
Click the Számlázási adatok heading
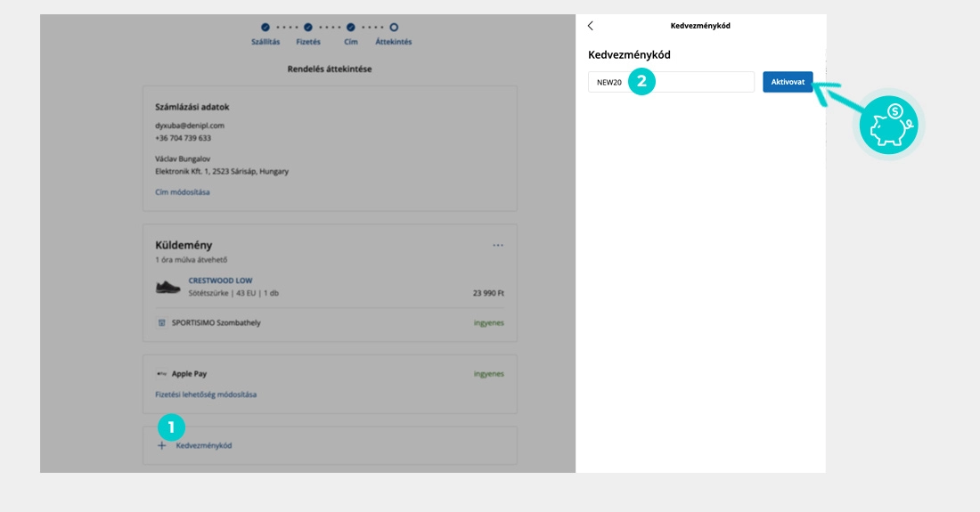click(192, 107)
